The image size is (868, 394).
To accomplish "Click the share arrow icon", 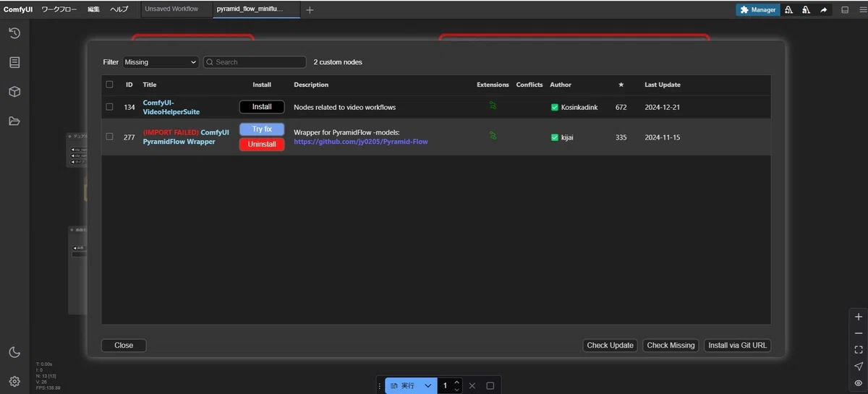I will pos(823,10).
